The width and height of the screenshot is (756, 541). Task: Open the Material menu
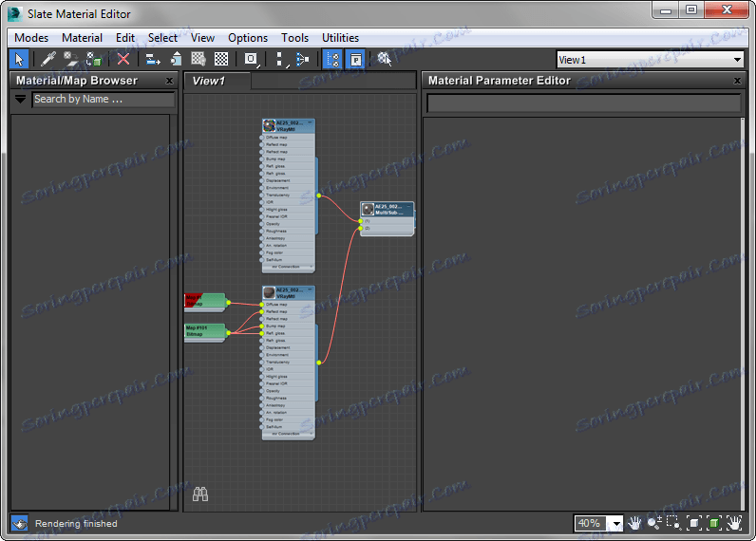tap(82, 38)
